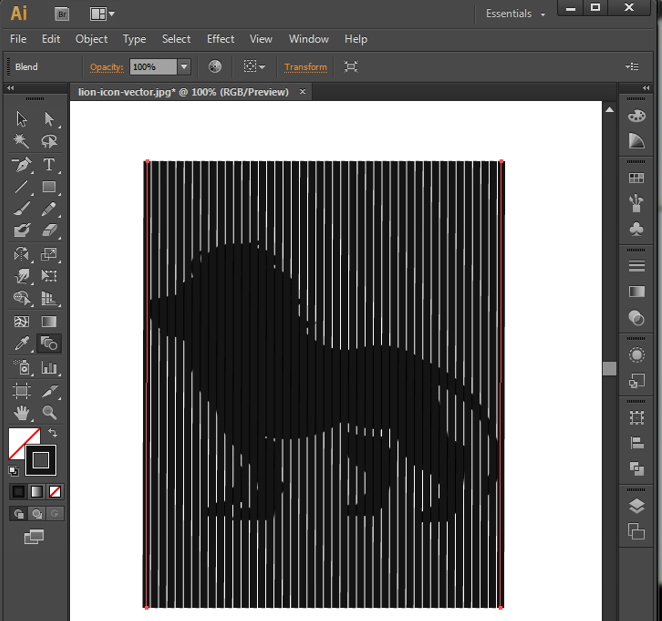Click the Transform link in control bar
Screen dimensions: 662x621
pos(305,67)
